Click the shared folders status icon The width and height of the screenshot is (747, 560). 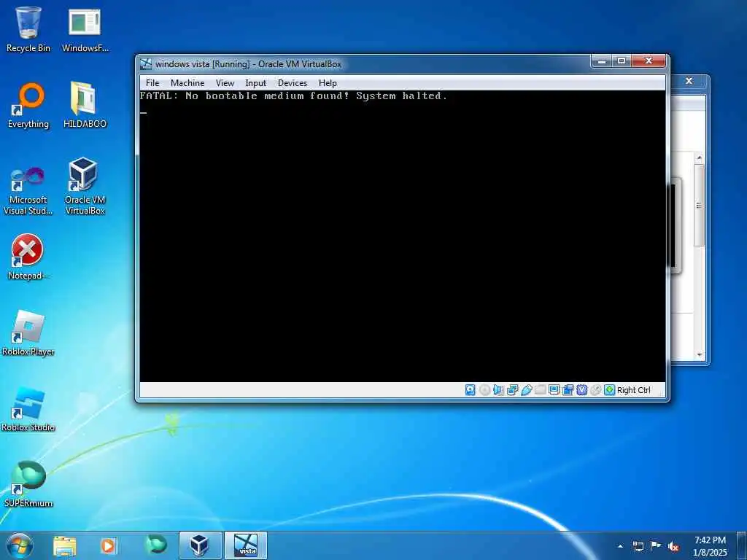coord(541,390)
